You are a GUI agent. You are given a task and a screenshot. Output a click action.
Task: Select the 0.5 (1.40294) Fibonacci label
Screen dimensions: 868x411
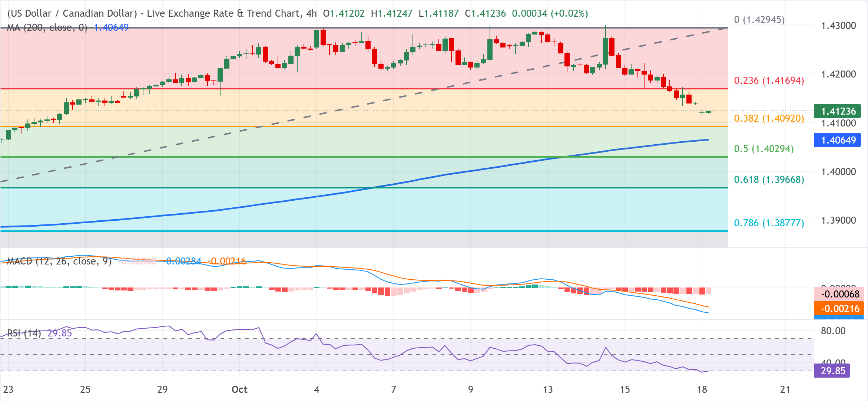tap(764, 149)
